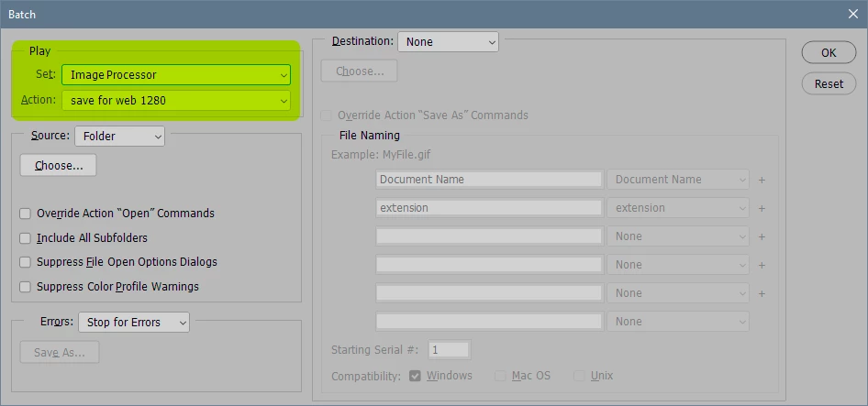Click plus sign beside extension dropdown
868x406 pixels.
point(762,209)
